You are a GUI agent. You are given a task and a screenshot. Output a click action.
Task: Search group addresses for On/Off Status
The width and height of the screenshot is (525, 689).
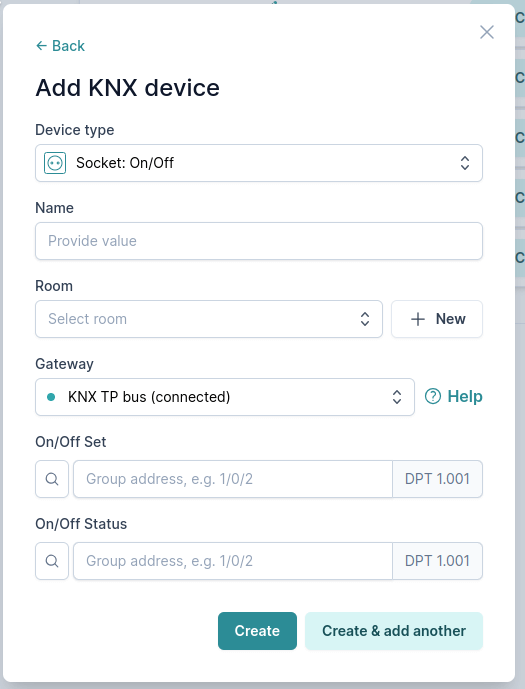pos(52,561)
